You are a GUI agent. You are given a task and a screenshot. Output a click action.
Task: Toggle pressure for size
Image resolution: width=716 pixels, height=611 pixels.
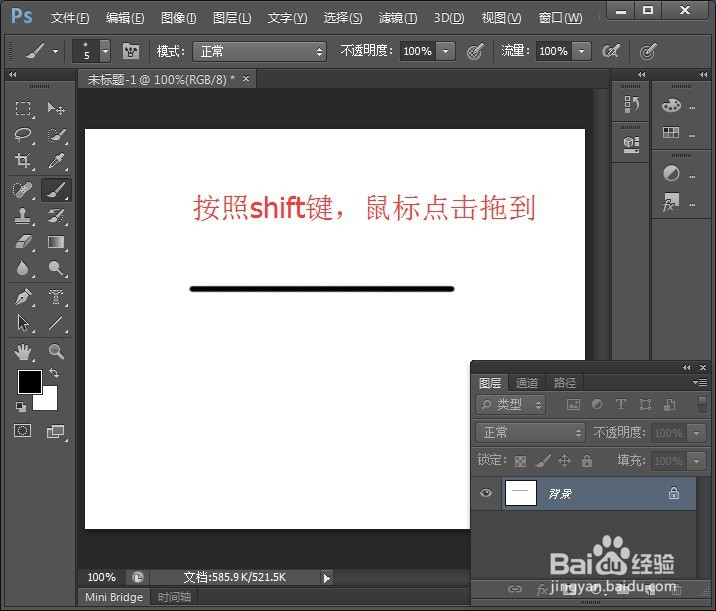pos(648,51)
